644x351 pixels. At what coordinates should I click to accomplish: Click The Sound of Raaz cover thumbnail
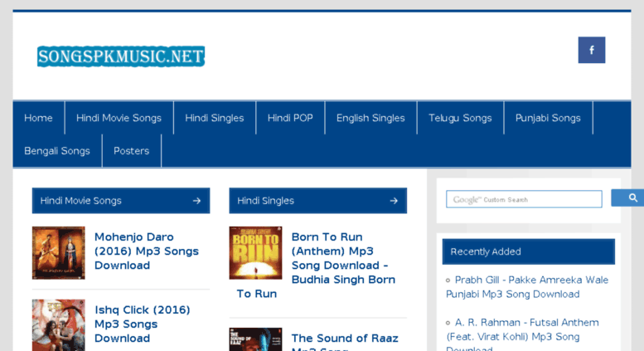pyautogui.click(x=255, y=339)
